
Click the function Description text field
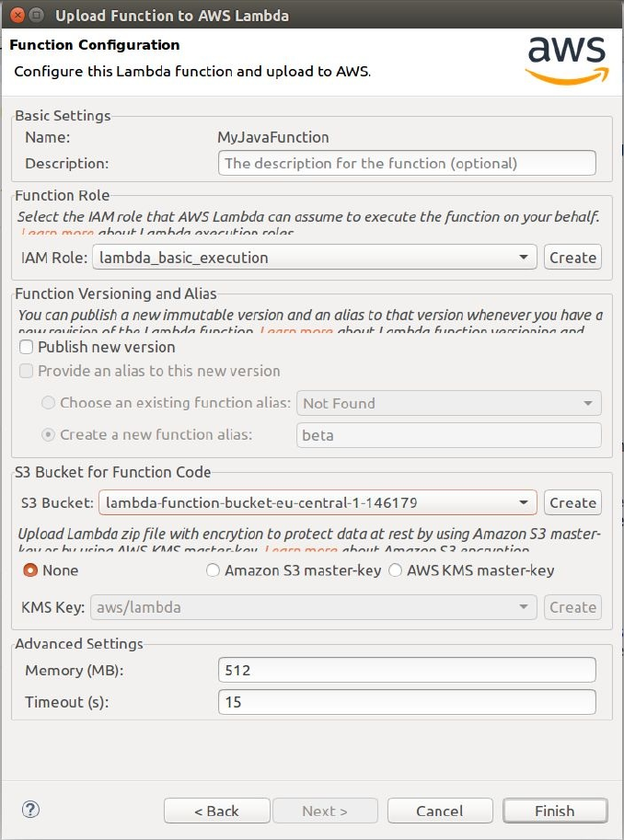pos(407,164)
